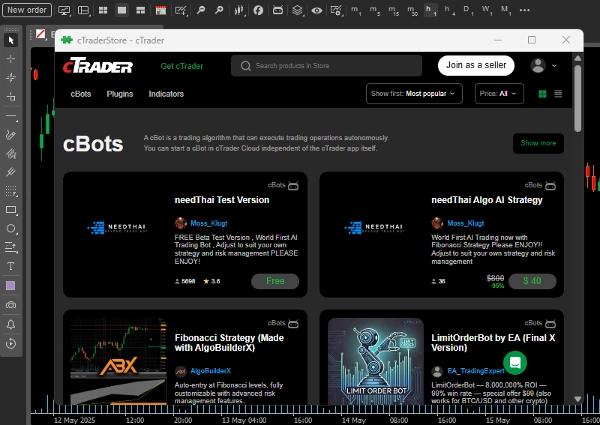
Task: Click the cTrader logo in store
Action: click(98, 65)
